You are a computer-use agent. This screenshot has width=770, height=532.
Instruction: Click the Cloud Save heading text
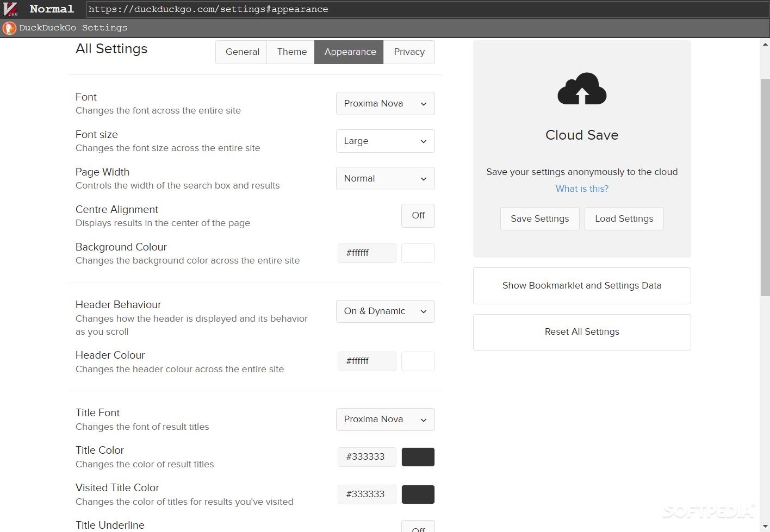point(582,135)
